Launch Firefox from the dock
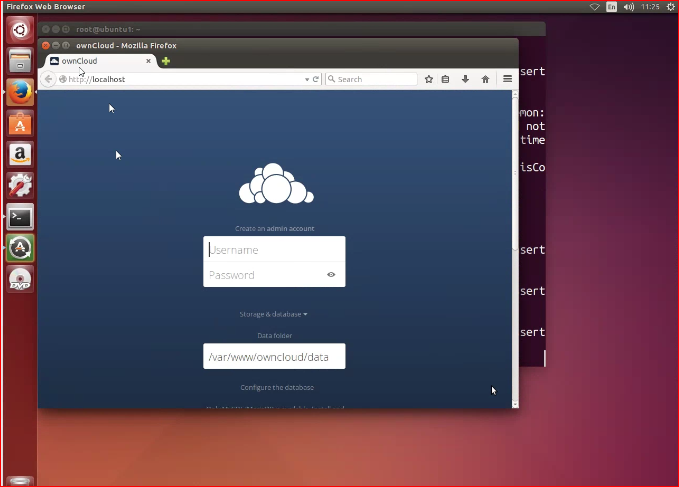This screenshot has width=679, height=487. tap(20, 92)
